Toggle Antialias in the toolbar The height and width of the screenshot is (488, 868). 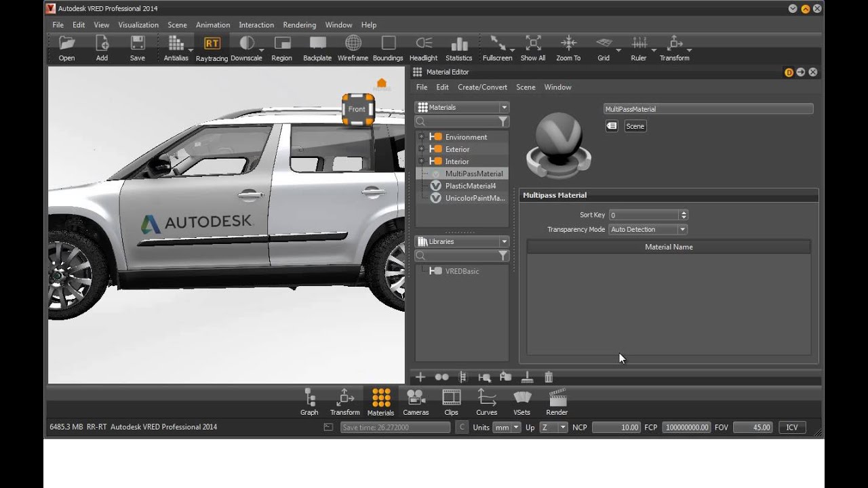(x=176, y=47)
